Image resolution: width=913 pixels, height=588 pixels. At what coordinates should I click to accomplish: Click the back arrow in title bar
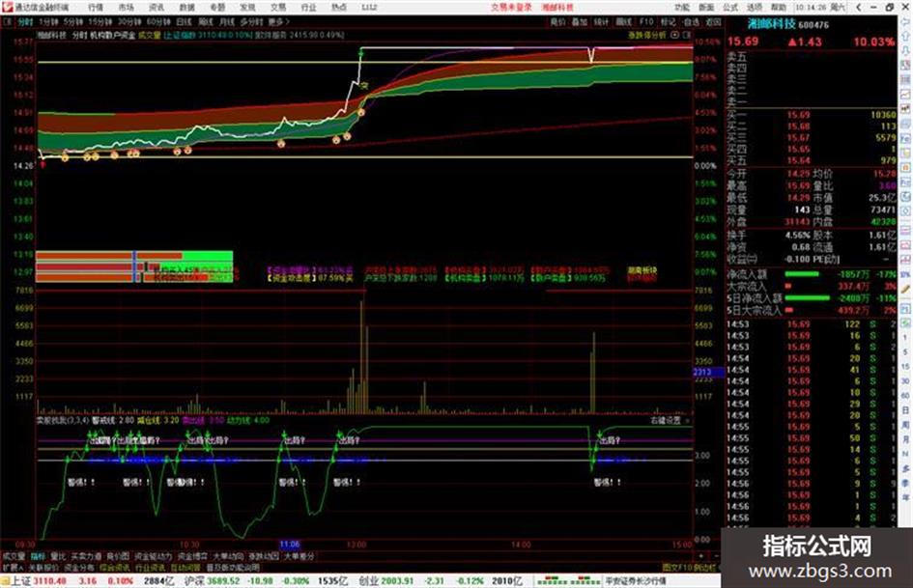click(x=858, y=7)
